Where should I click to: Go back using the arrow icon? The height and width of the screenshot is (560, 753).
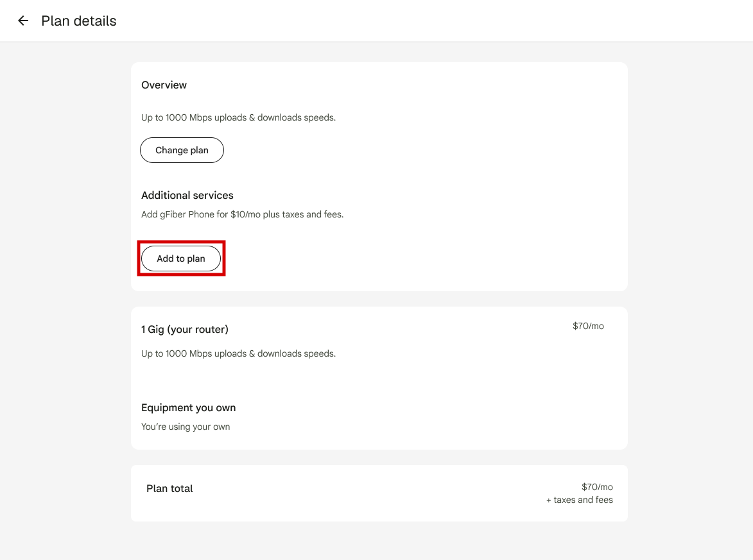[23, 21]
